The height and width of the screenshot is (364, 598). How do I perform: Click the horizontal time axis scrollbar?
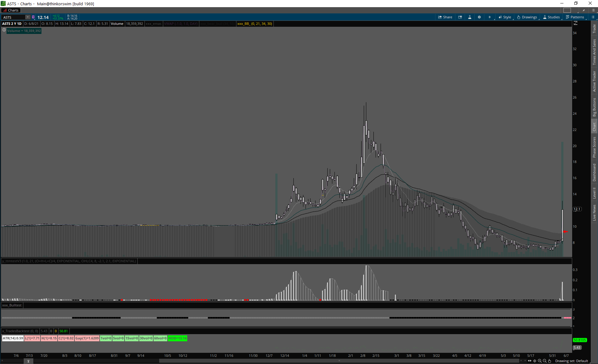[x=339, y=361]
